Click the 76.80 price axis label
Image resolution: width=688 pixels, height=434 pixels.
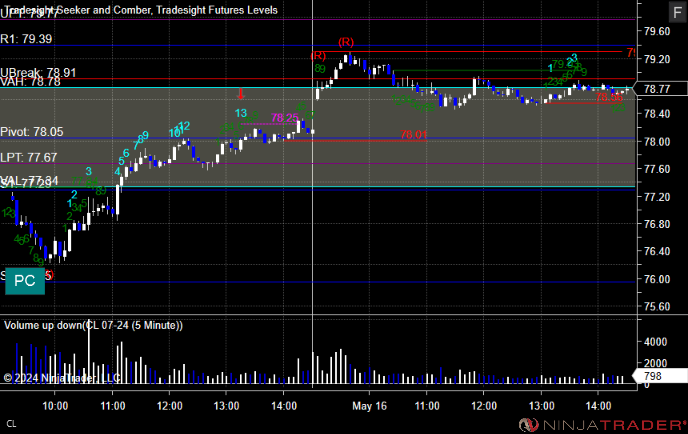657,224
